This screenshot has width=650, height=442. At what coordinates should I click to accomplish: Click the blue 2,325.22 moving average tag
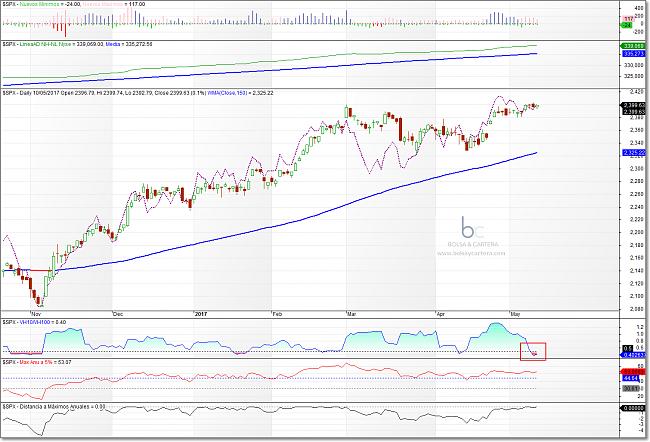coord(634,153)
